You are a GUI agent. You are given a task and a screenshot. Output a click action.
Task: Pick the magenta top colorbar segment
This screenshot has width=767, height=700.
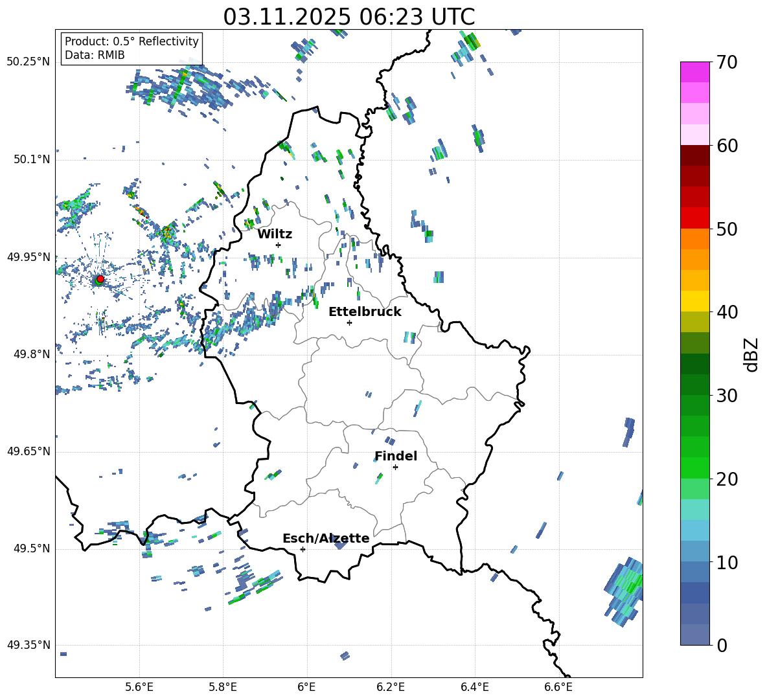(x=694, y=72)
